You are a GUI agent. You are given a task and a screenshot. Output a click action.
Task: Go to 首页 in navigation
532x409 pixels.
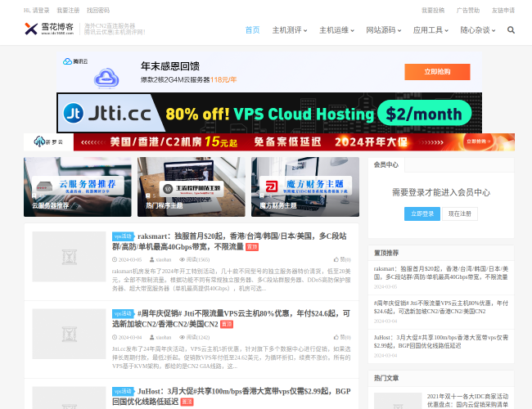pos(252,30)
